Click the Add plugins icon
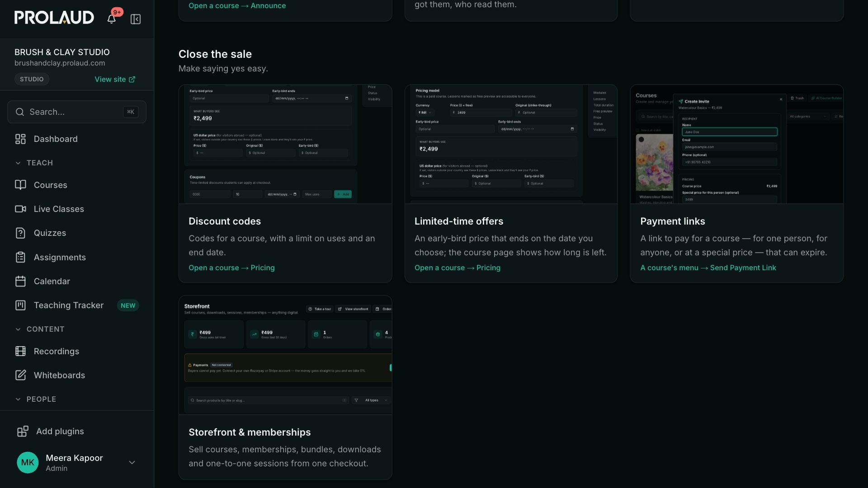This screenshot has height=488, width=868. point(23,431)
